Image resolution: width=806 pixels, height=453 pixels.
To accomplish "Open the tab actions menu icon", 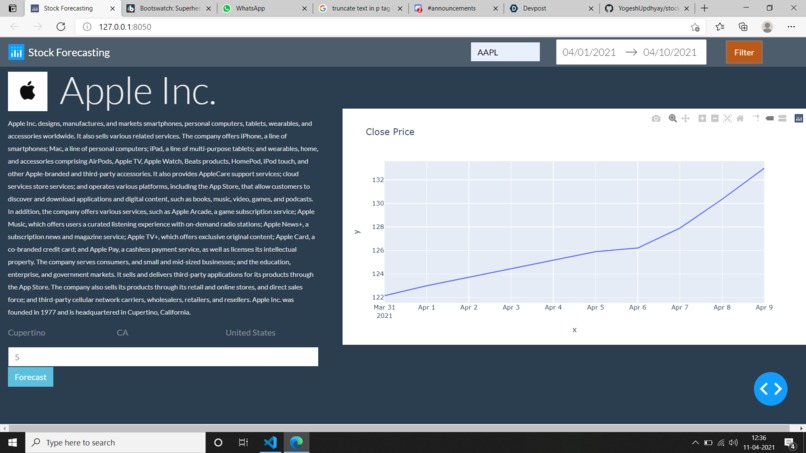I will [x=12, y=8].
